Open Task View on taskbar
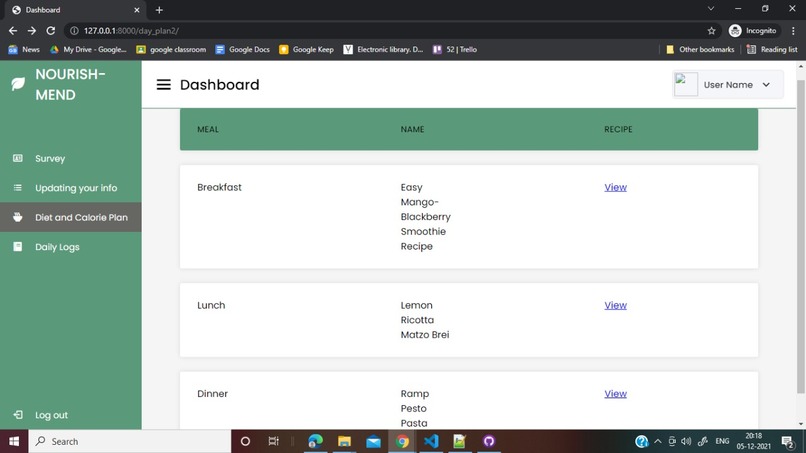 click(273, 441)
